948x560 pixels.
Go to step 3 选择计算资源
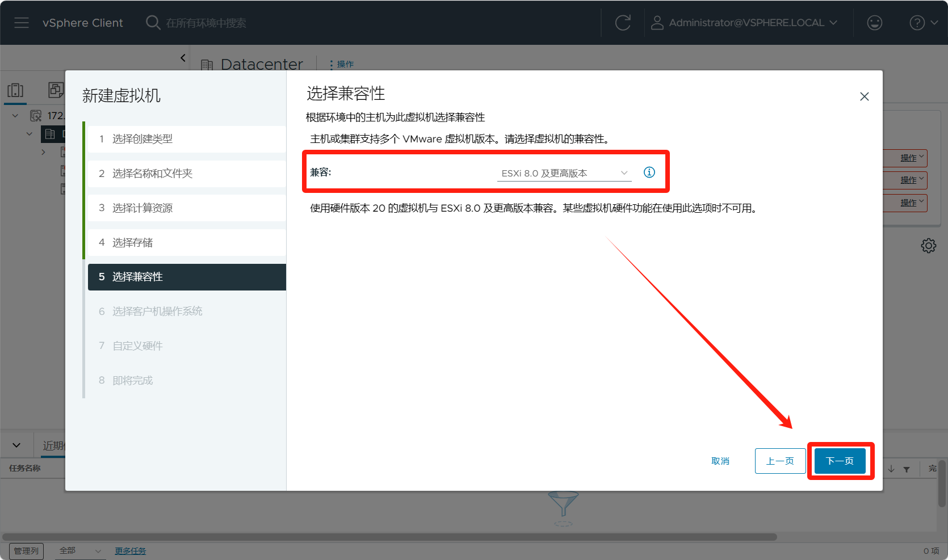pyautogui.click(x=142, y=208)
